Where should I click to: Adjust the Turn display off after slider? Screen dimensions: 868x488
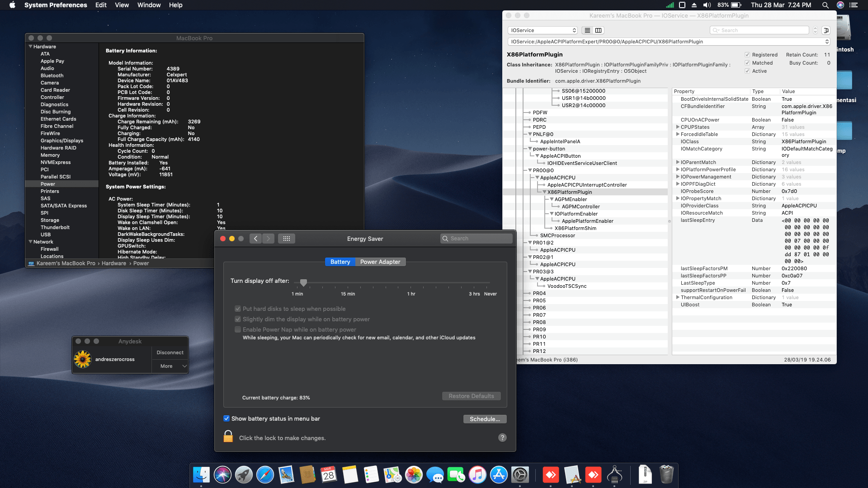[x=304, y=282]
